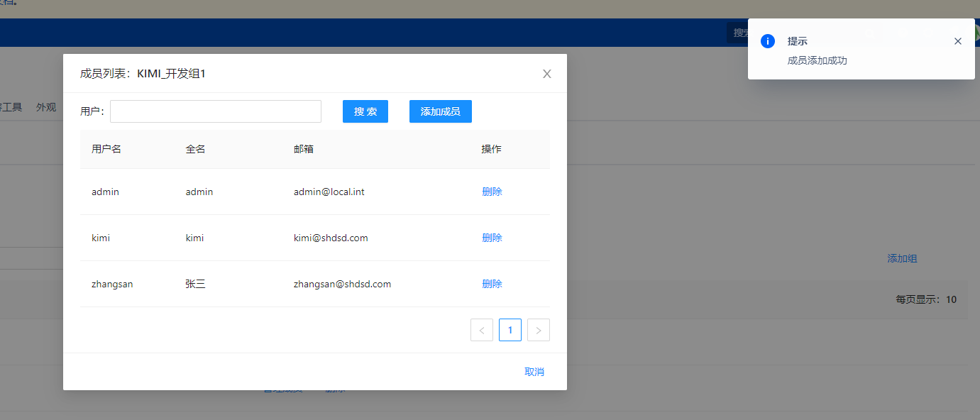Remove zhangsan from the group
Viewport: 980px width, 420px height.
point(492,284)
